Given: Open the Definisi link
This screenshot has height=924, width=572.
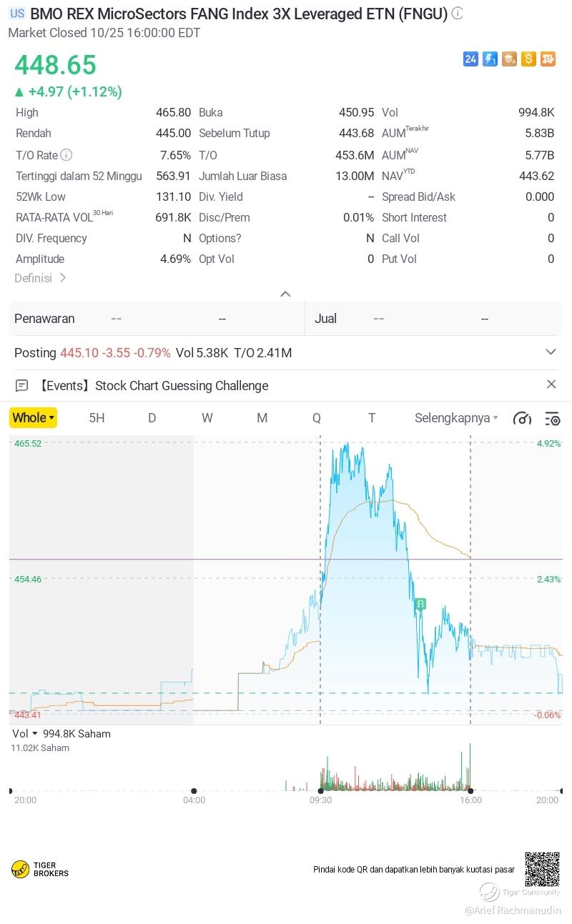Looking at the screenshot, I should [40, 278].
